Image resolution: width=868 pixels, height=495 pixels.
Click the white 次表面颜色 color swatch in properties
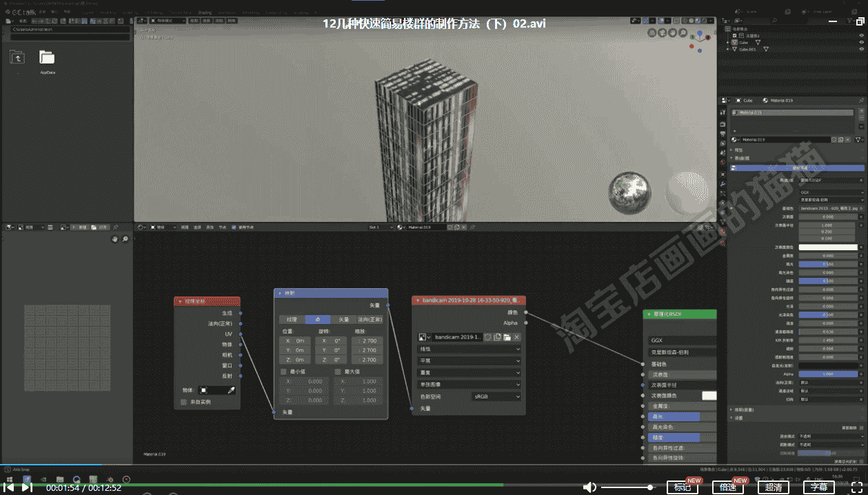click(x=828, y=247)
